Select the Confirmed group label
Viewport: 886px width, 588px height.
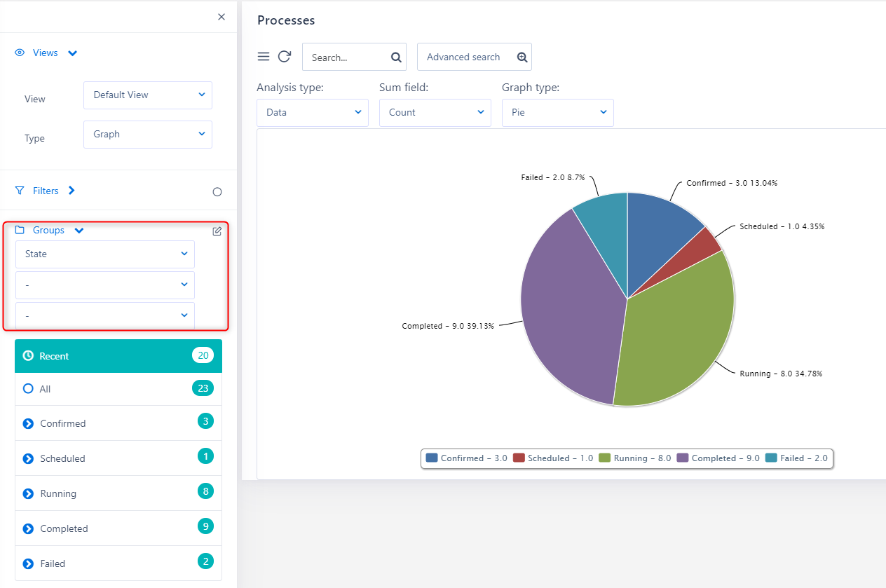pos(63,423)
